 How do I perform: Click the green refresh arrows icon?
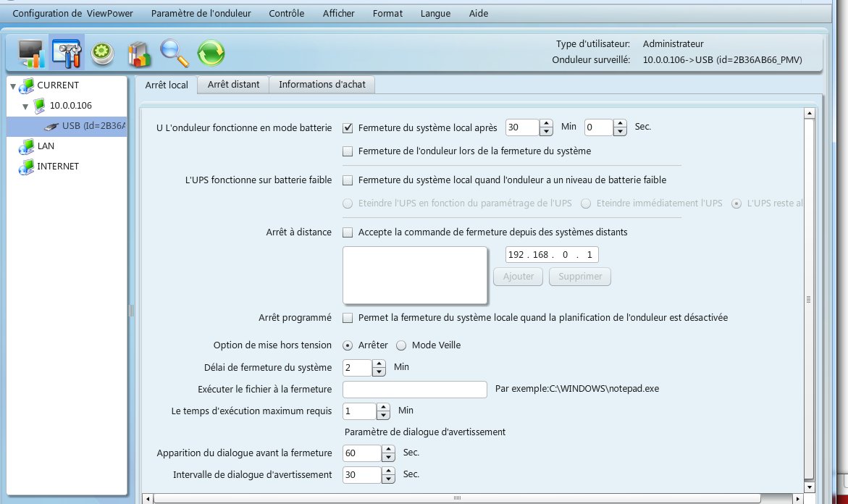(211, 53)
